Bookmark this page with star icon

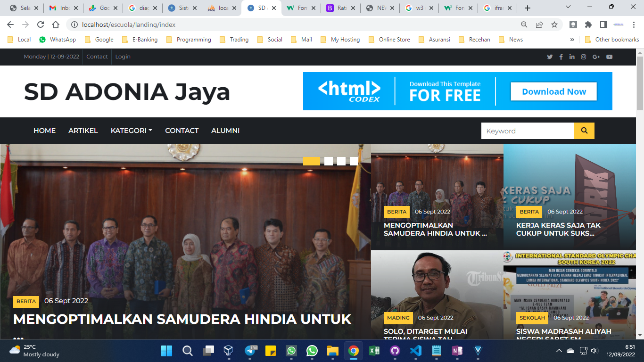click(554, 25)
